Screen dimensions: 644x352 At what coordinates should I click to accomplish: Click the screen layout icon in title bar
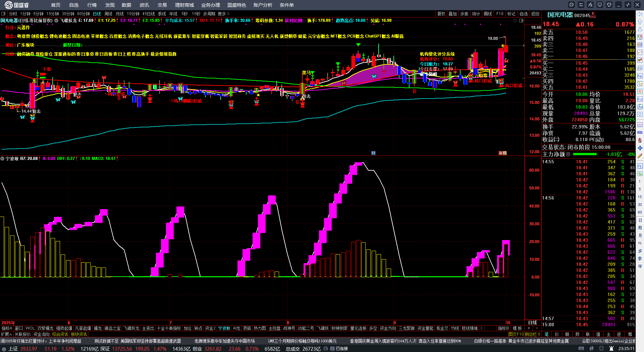click(x=600, y=5)
